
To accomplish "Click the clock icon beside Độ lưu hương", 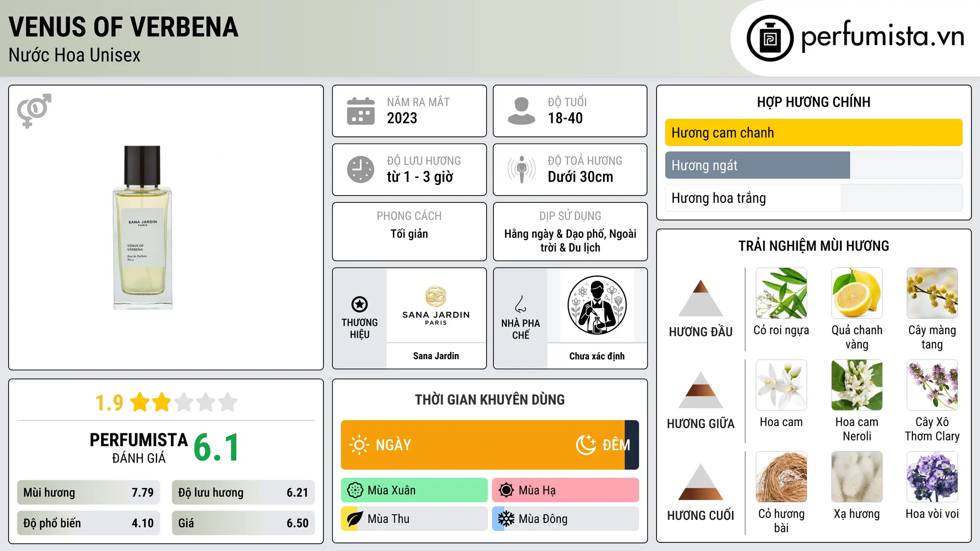I will pos(361,169).
